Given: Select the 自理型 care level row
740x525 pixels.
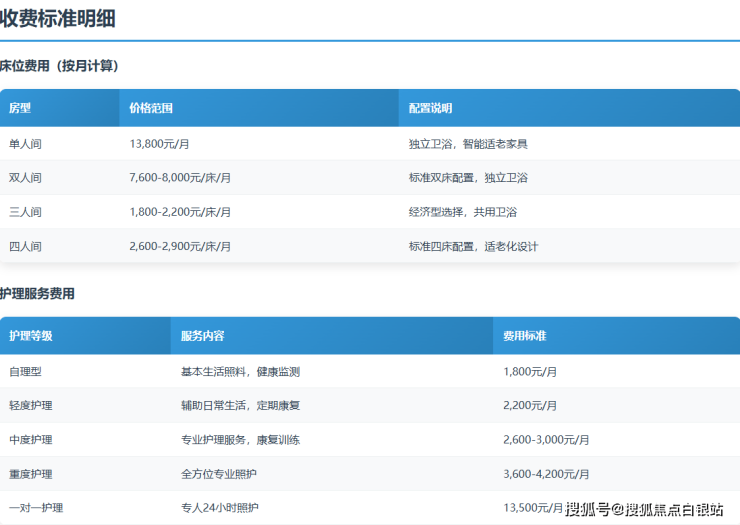Looking at the screenshot, I should 25,372.
